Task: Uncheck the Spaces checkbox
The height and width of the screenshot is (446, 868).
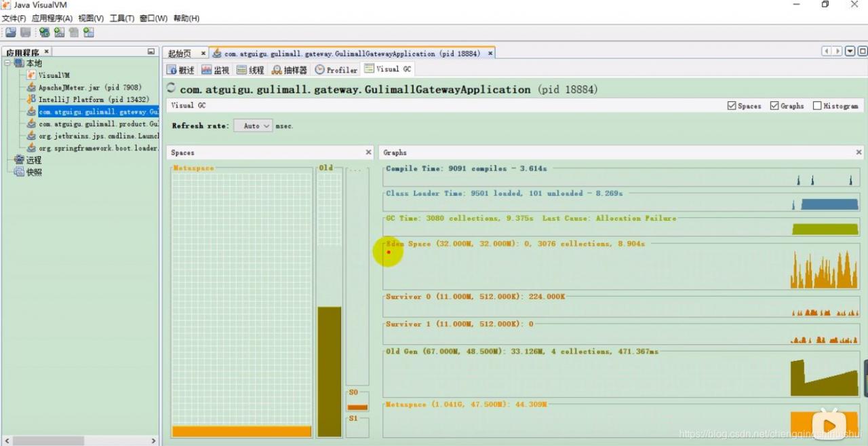Action: 731,106
